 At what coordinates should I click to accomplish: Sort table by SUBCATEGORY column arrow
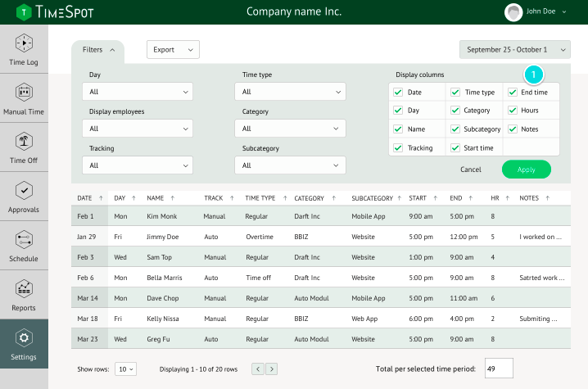[400, 198]
